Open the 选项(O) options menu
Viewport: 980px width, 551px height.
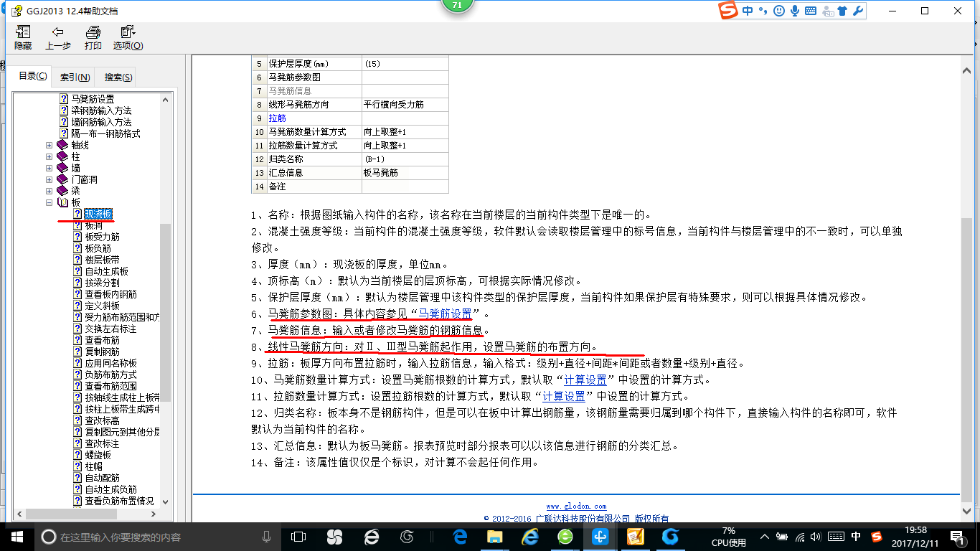tap(128, 38)
